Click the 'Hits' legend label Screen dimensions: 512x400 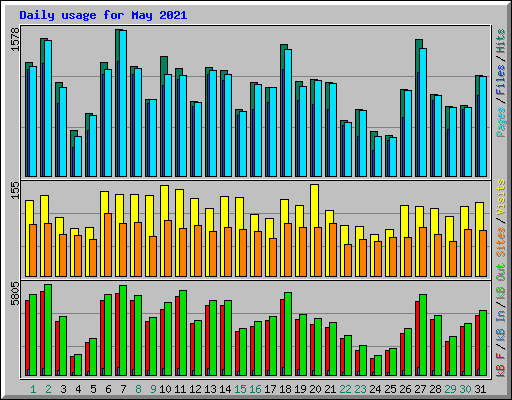(501, 41)
